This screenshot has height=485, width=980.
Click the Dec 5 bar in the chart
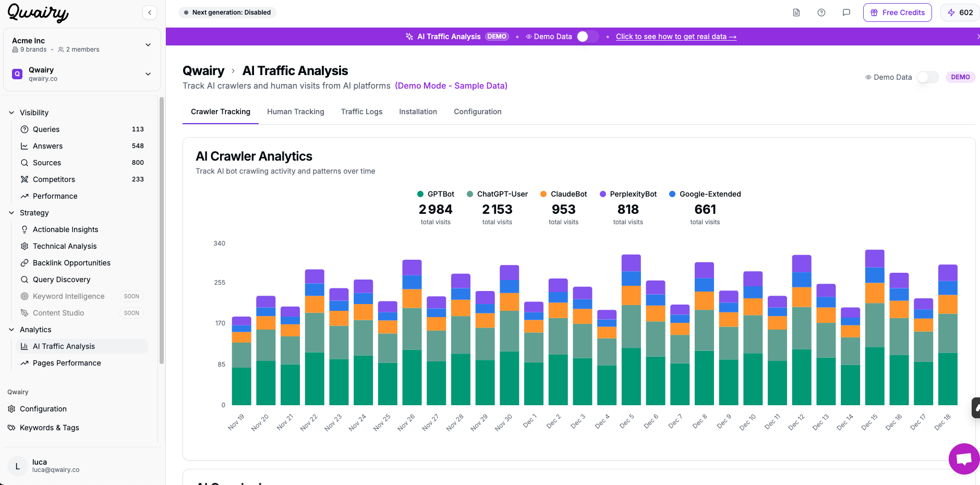tap(631, 330)
